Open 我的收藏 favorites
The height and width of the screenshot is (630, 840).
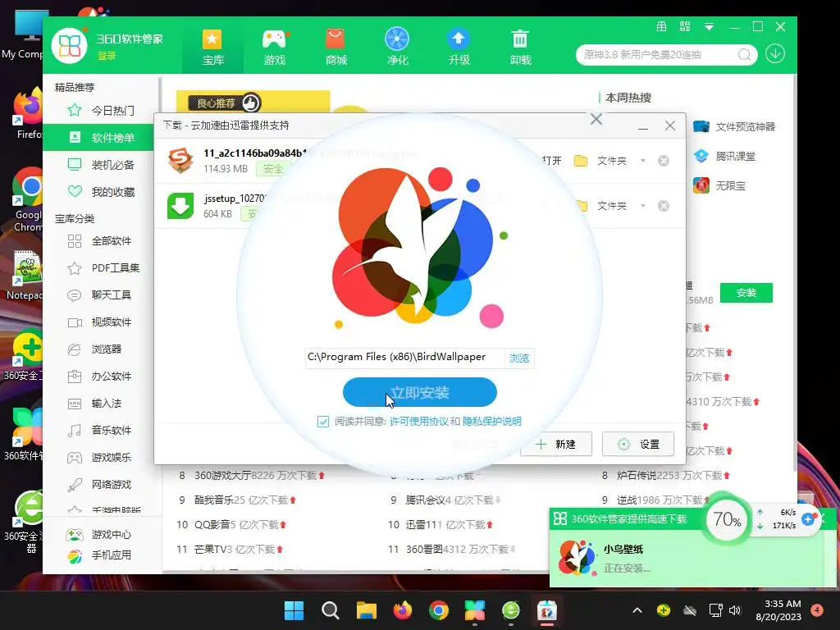coord(101,191)
